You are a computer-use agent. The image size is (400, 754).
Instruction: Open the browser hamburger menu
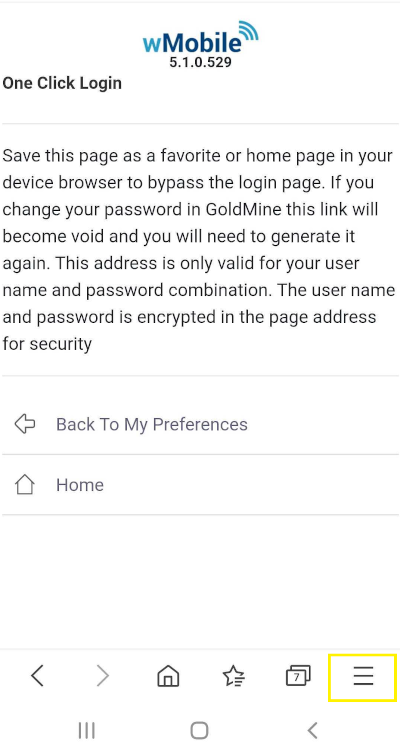point(363,677)
